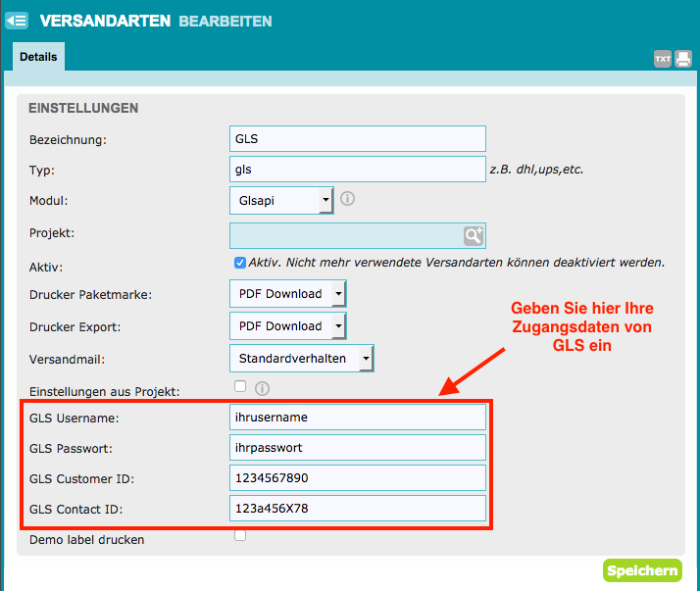This screenshot has width=700, height=591.
Task: Click the back arrow menu icon
Action: tap(17, 20)
